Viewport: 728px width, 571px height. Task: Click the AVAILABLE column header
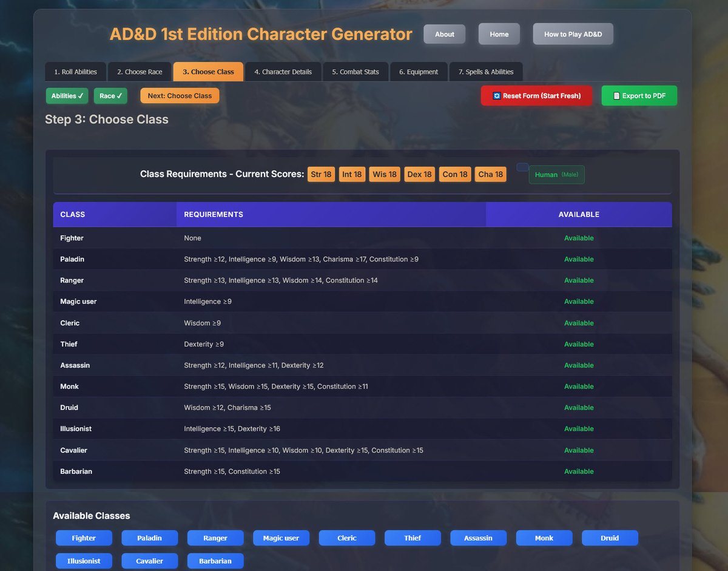579,214
